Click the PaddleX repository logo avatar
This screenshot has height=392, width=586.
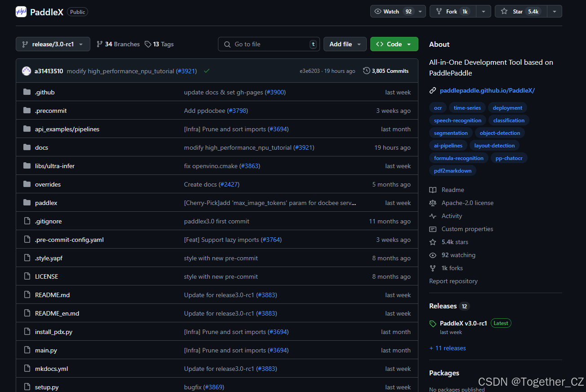tap(21, 12)
